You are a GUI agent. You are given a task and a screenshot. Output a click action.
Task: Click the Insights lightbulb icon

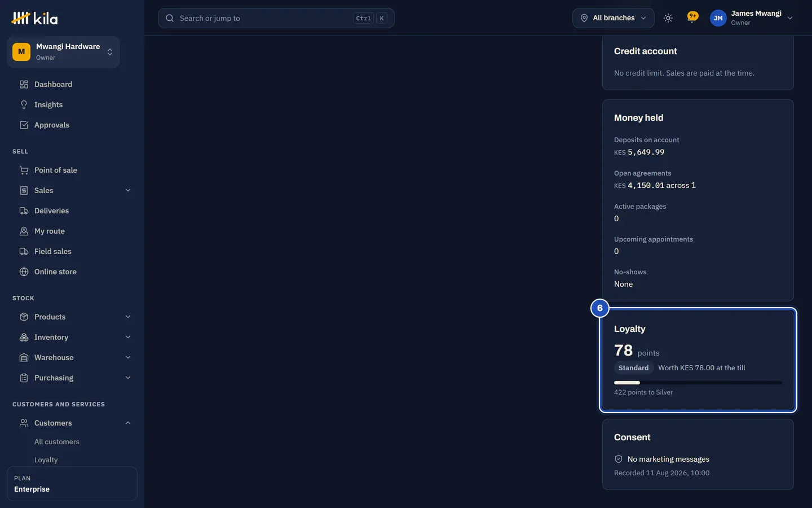(24, 105)
